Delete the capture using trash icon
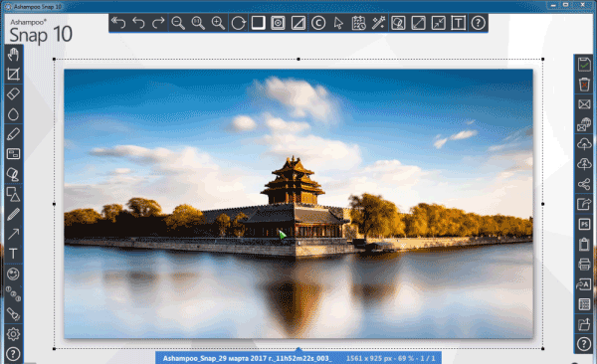The height and width of the screenshot is (364, 597). [584, 85]
